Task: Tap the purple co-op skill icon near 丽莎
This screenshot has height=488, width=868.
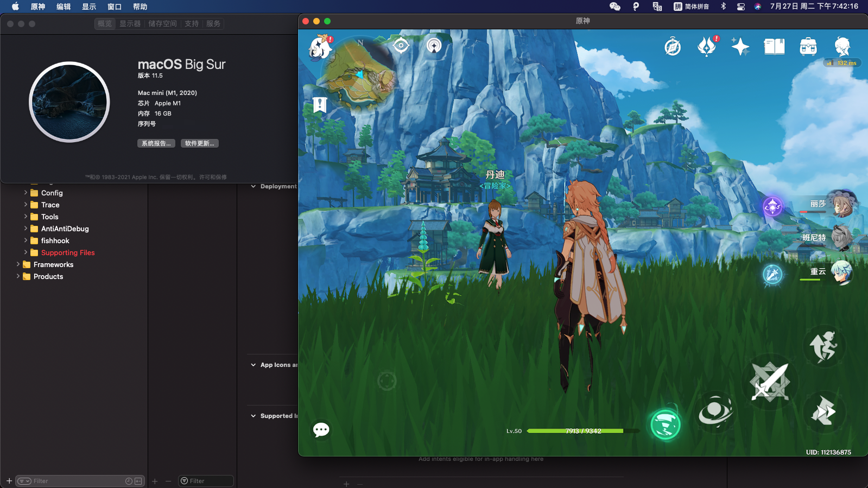Action: click(772, 206)
